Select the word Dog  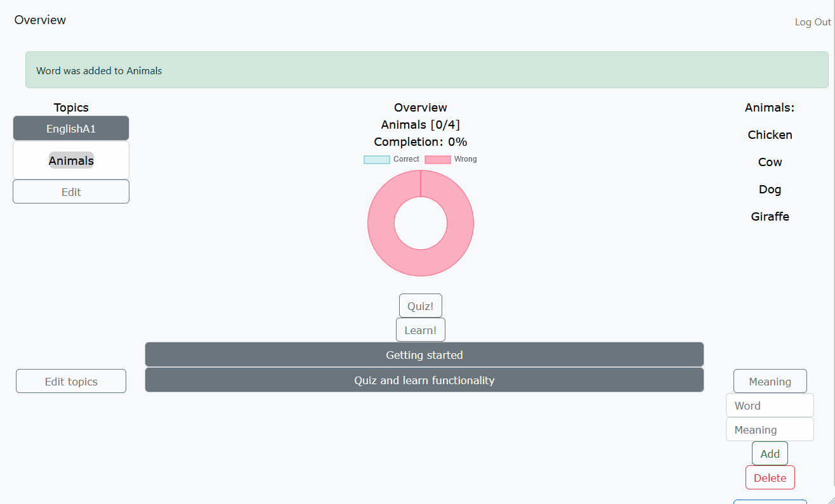click(770, 190)
